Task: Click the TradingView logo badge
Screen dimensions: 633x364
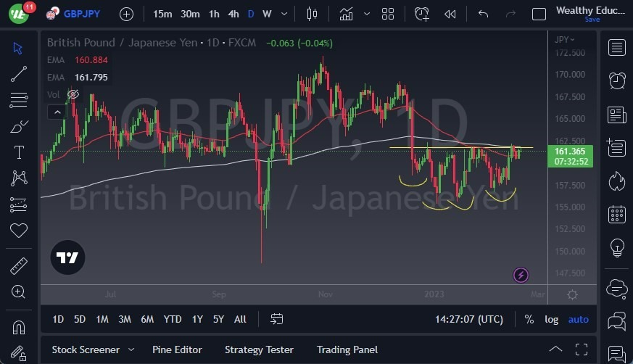Action: pyautogui.click(x=67, y=257)
